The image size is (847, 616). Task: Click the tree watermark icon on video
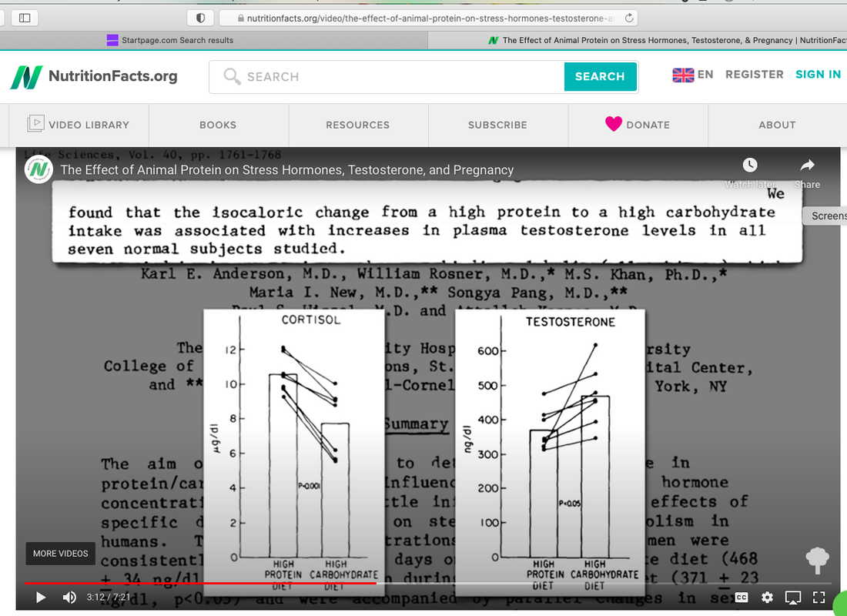[817, 561]
